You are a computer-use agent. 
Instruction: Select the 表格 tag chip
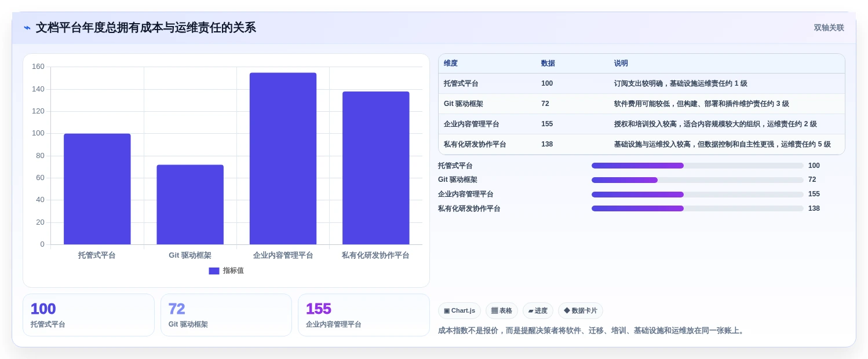pyautogui.click(x=502, y=311)
